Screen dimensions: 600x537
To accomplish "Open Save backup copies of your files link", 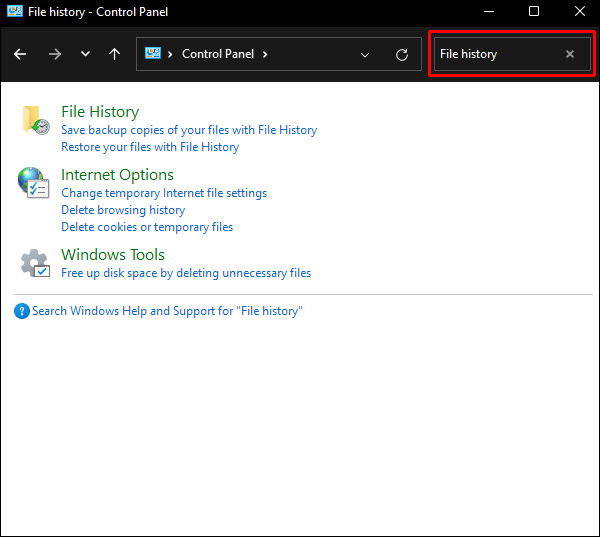I will 189,130.
